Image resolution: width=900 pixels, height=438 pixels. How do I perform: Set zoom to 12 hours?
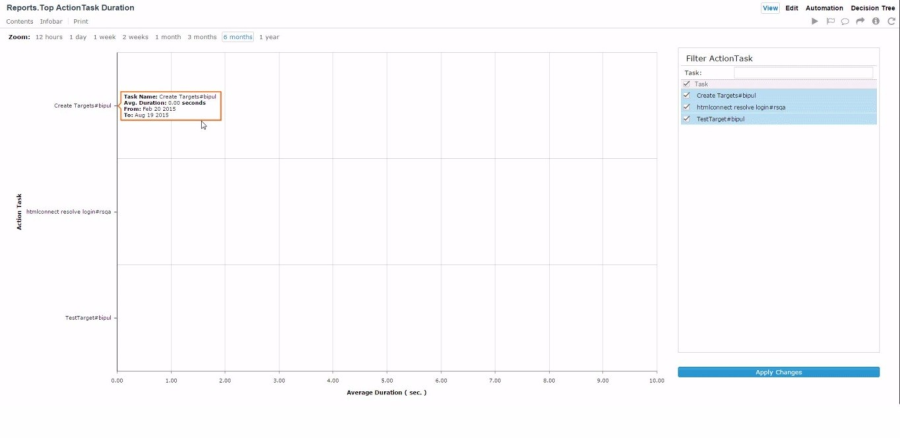(49, 37)
